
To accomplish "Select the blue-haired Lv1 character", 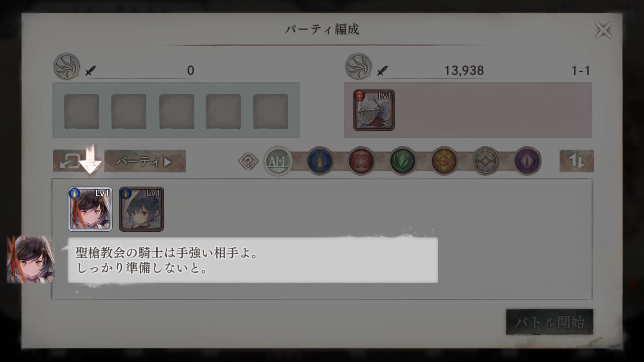I will 142,209.
